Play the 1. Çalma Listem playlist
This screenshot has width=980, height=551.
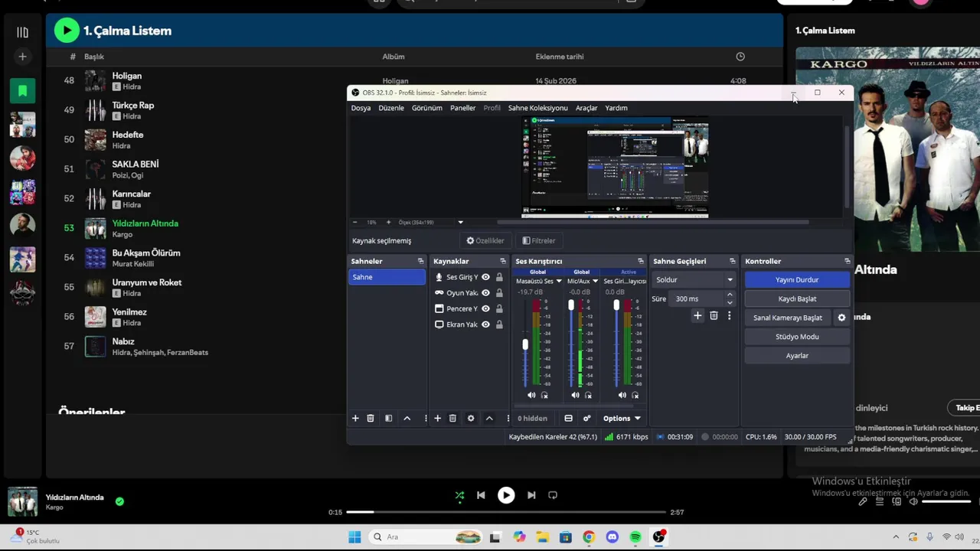click(x=67, y=31)
